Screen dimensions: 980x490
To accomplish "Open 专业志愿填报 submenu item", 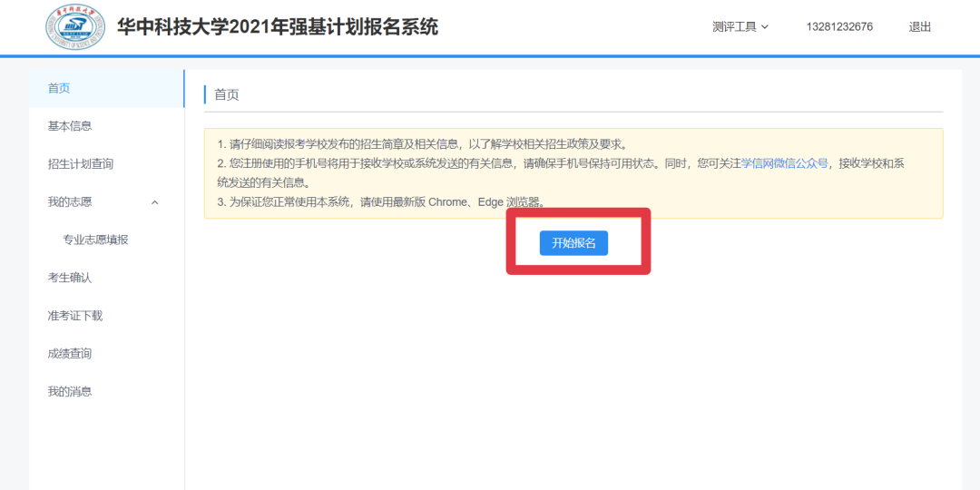I will pyautogui.click(x=106, y=240).
